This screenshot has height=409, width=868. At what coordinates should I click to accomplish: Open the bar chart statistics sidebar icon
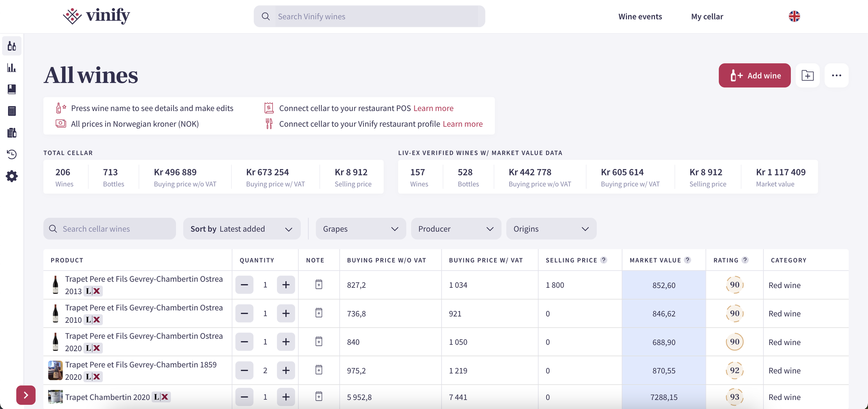12,68
